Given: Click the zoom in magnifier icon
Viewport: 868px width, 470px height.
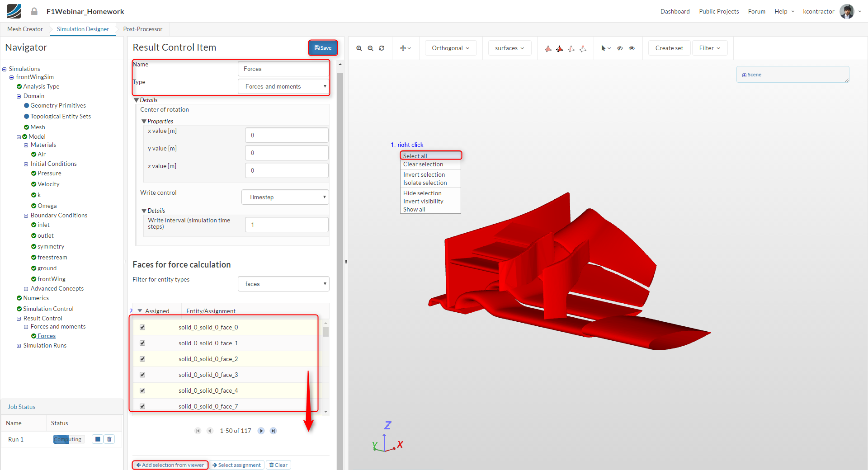Looking at the screenshot, I should point(359,48).
